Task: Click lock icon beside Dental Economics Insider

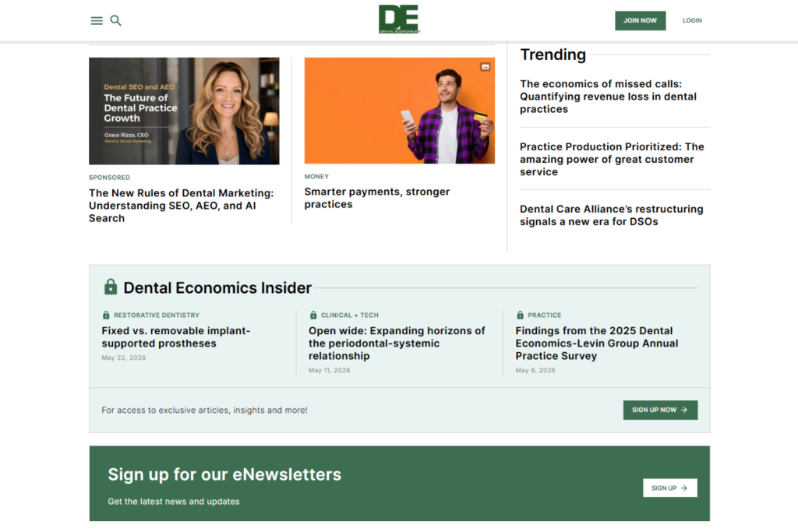Action: [x=111, y=287]
